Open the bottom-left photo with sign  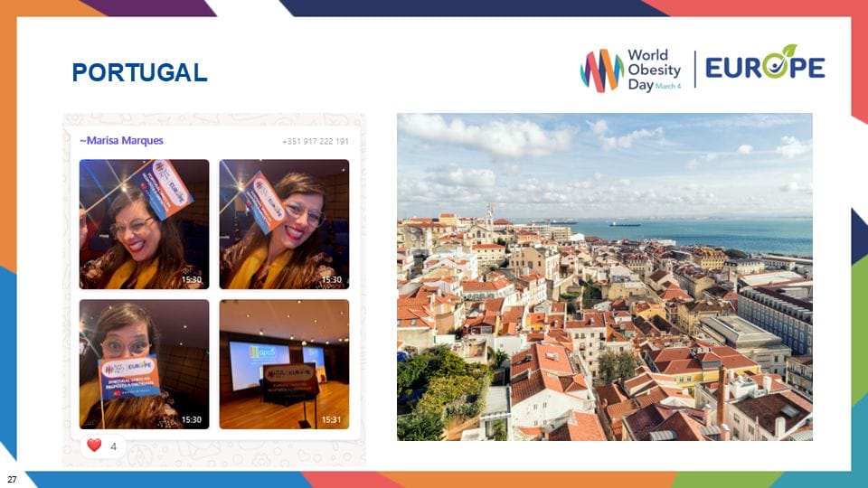click(144, 363)
